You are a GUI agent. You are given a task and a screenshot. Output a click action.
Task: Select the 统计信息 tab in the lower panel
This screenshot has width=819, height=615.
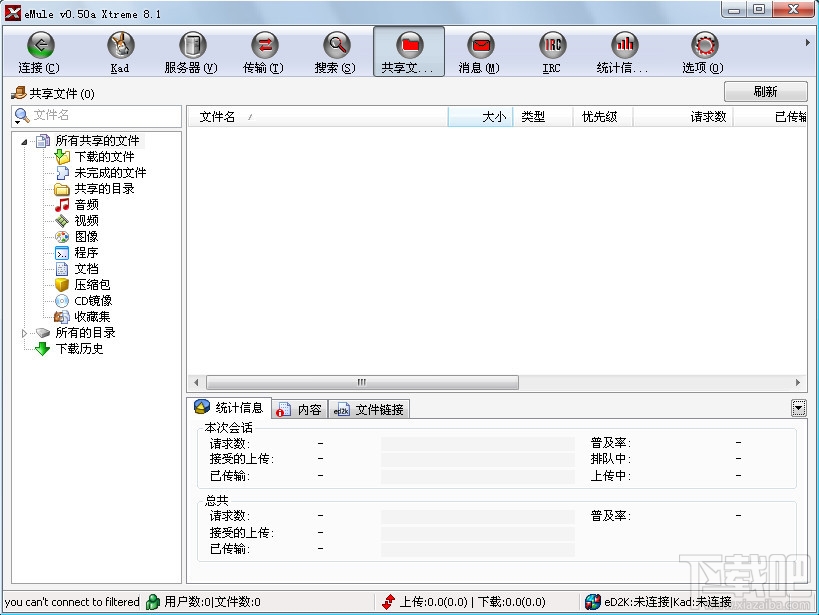(x=231, y=408)
